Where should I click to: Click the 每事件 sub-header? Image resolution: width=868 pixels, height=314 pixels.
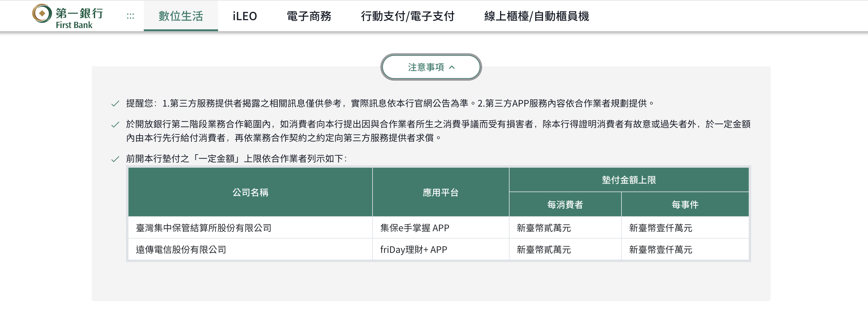pos(685,205)
